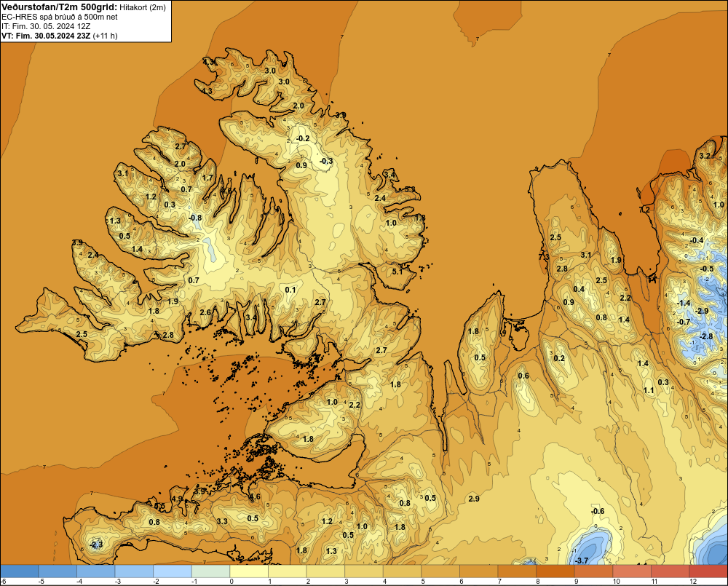Select legend swatch between -6 and -5
728x586 pixels.
coord(20,571)
